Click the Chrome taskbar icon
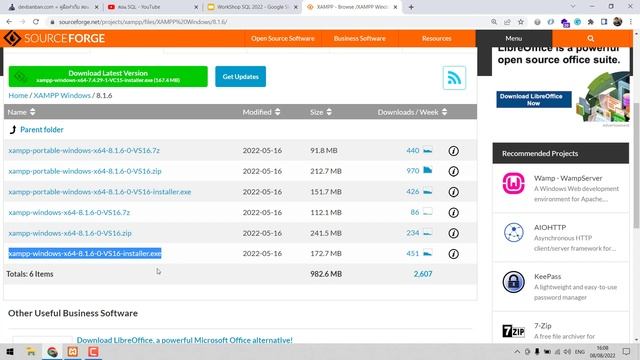640x360 pixels. [x=52, y=352]
